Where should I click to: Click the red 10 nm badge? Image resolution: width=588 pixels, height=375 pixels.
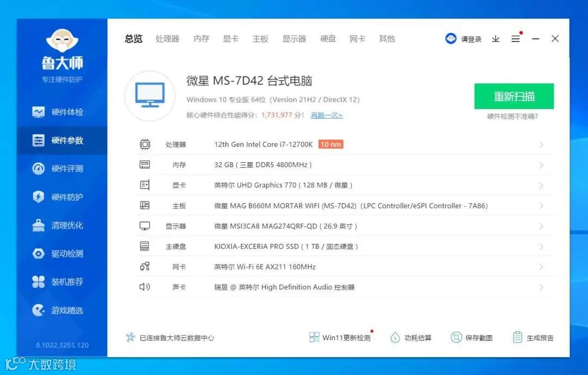(x=331, y=144)
